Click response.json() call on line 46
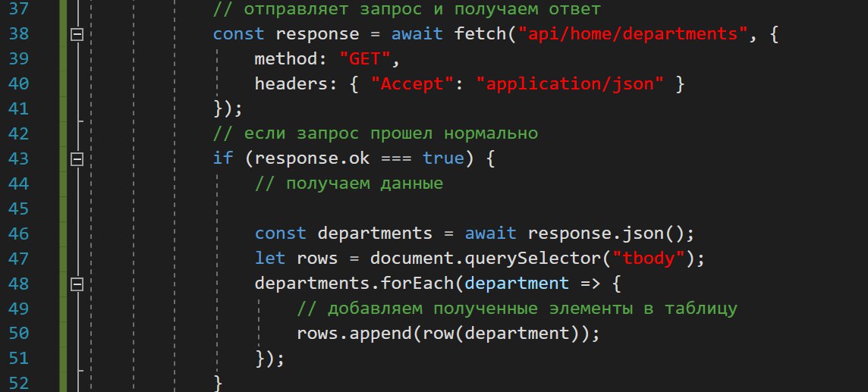868x392 pixels. (605, 234)
